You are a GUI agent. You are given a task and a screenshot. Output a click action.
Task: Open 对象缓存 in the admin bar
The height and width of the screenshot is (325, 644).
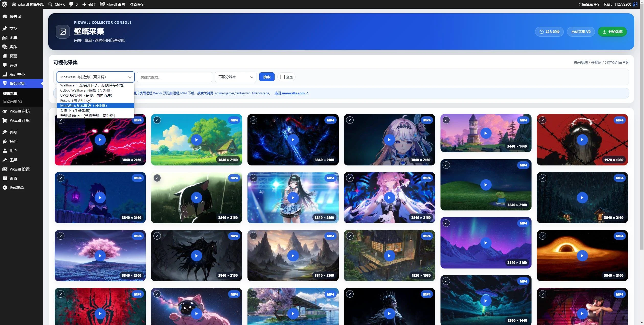(137, 4)
